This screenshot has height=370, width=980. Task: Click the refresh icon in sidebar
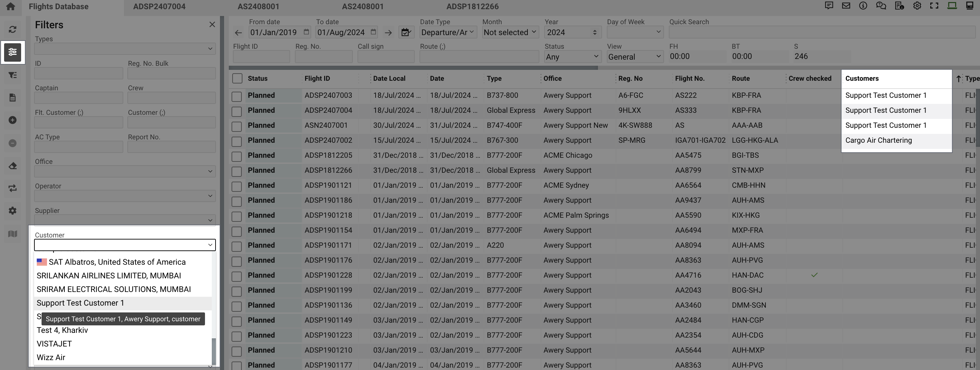[x=13, y=29]
